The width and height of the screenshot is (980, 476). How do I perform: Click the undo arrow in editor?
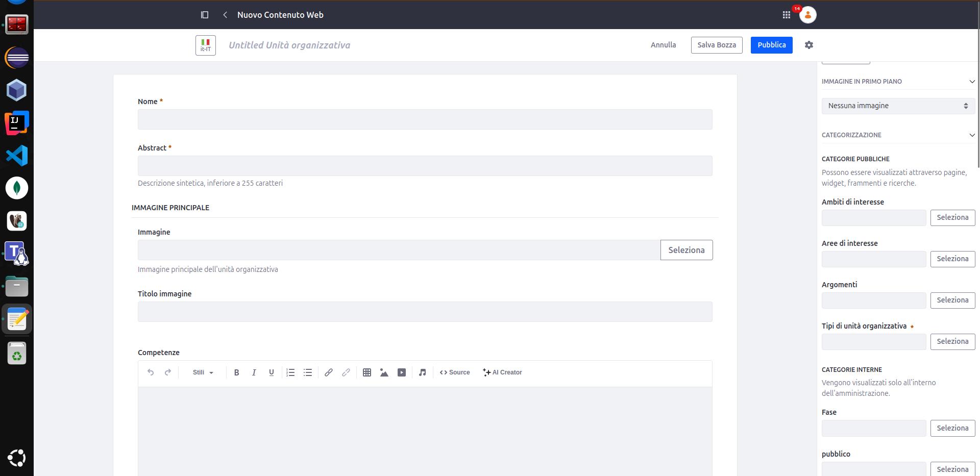151,372
